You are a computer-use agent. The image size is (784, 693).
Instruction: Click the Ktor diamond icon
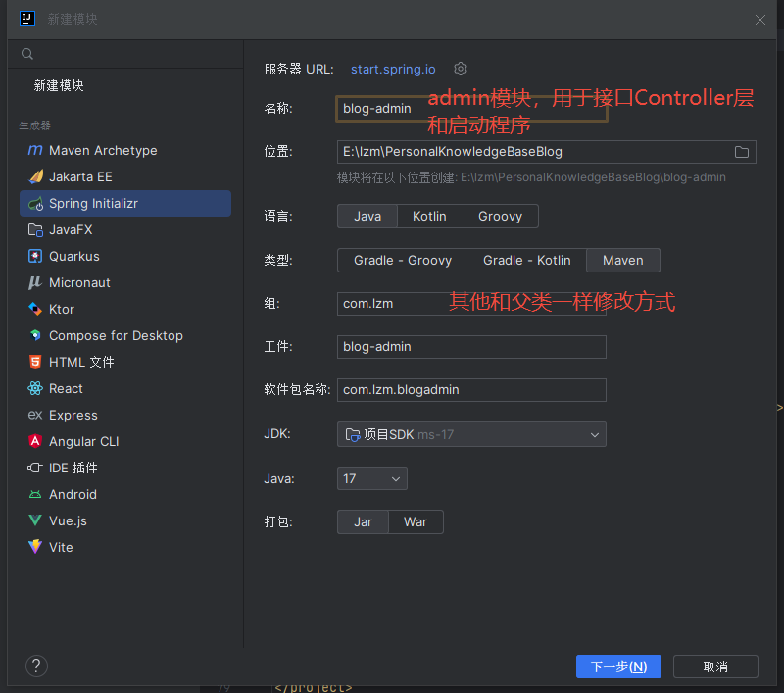[x=35, y=309]
